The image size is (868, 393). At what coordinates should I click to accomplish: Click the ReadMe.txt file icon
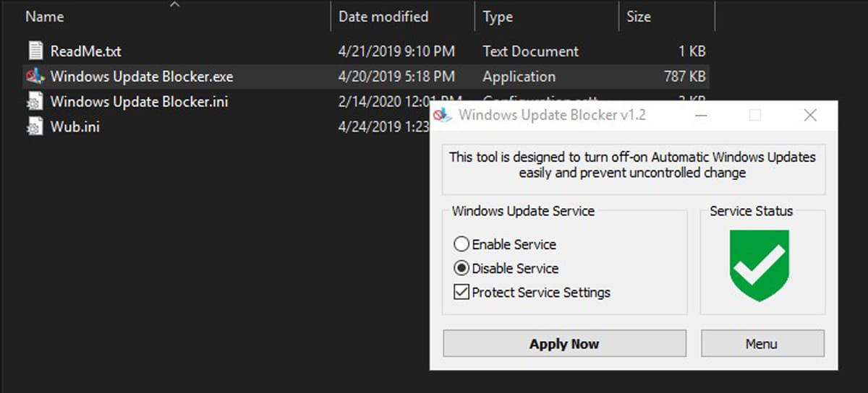click(x=35, y=51)
